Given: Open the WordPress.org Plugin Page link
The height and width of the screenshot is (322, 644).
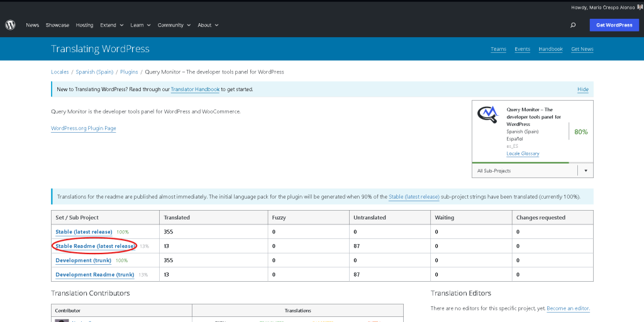Looking at the screenshot, I should tap(83, 128).
